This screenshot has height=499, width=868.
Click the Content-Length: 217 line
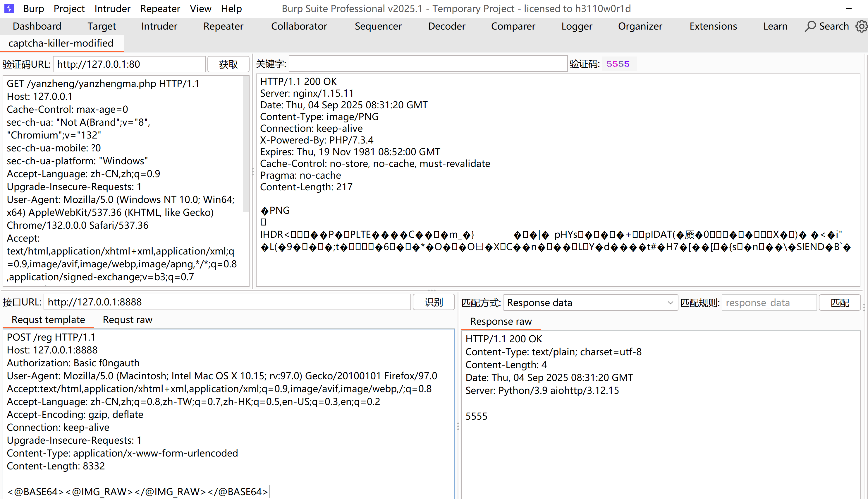[306, 187]
